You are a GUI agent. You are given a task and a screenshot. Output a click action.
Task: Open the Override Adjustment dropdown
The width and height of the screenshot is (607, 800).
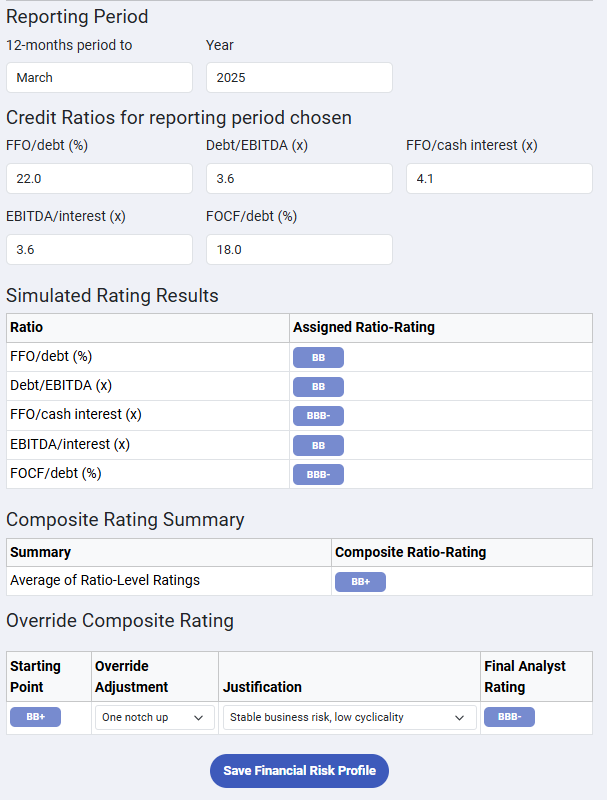(x=155, y=717)
